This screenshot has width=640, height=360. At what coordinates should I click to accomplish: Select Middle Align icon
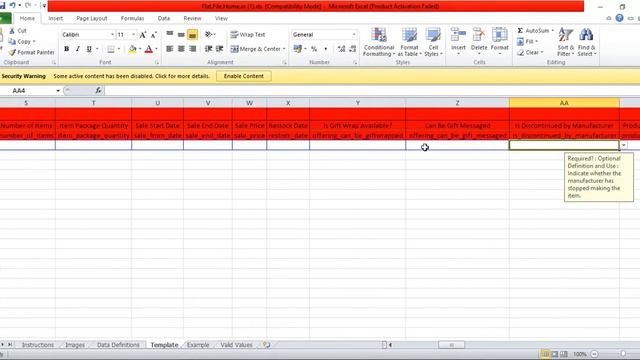pyautogui.click(x=181, y=35)
